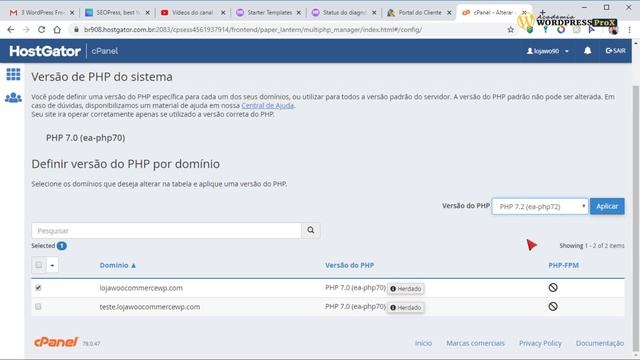Click the teste.lojawoocommercewp.com domain text
Screen dimensions: 640x360
[150, 307]
